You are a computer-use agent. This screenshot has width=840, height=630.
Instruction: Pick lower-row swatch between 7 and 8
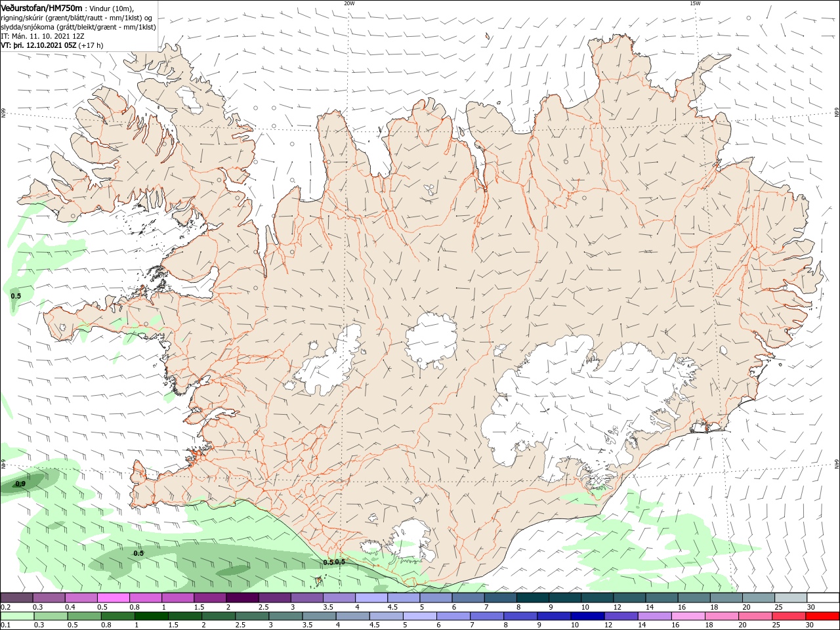[486, 616]
